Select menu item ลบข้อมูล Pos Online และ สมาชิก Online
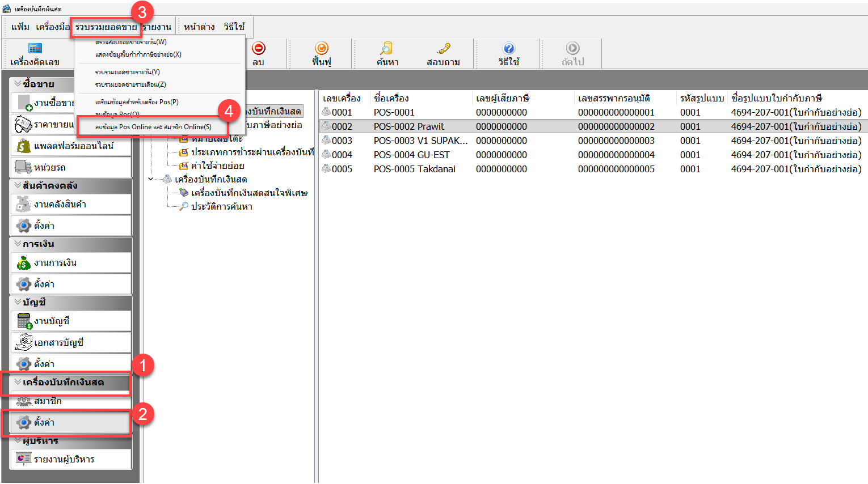 click(x=153, y=127)
